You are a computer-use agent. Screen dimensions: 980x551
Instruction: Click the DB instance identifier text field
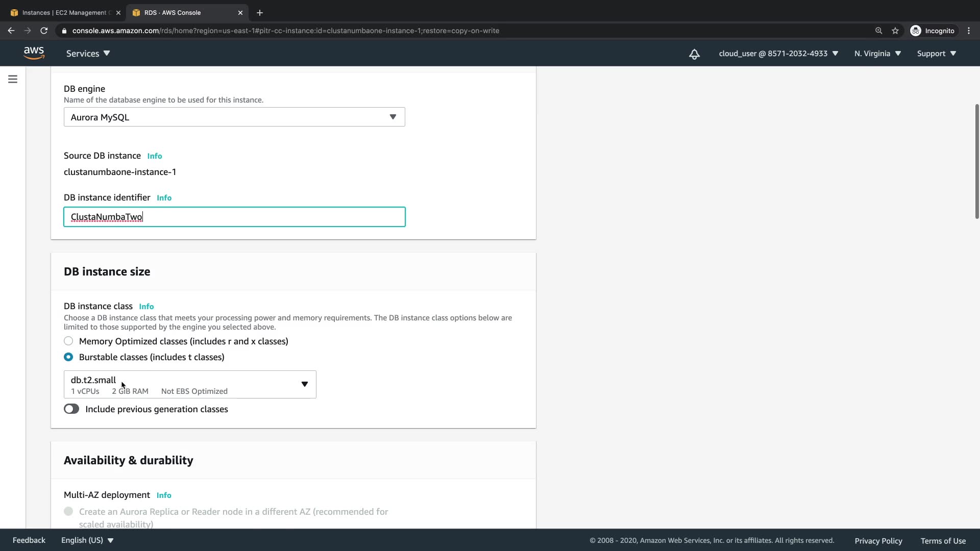click(234, 217)
